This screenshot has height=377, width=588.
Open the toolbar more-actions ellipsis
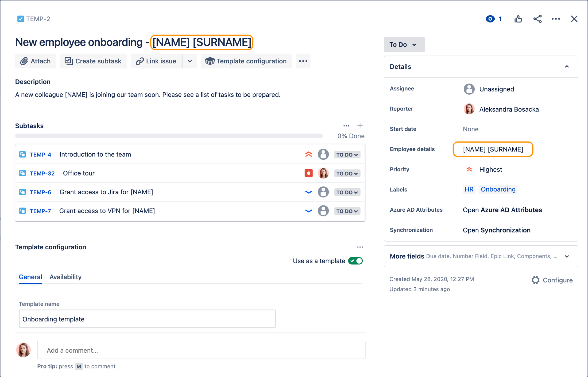(x=303, y=61)
